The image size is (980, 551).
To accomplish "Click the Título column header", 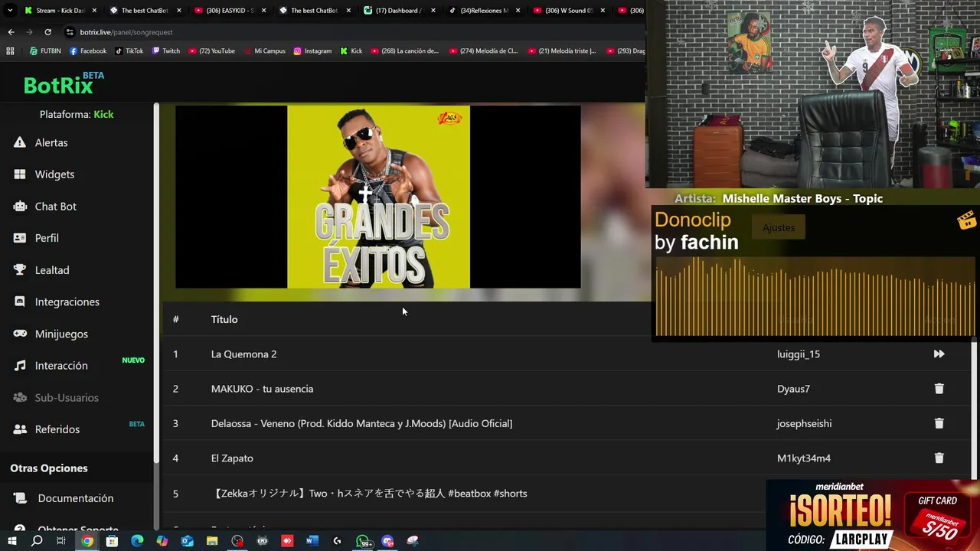I will (x=224, y=319).
